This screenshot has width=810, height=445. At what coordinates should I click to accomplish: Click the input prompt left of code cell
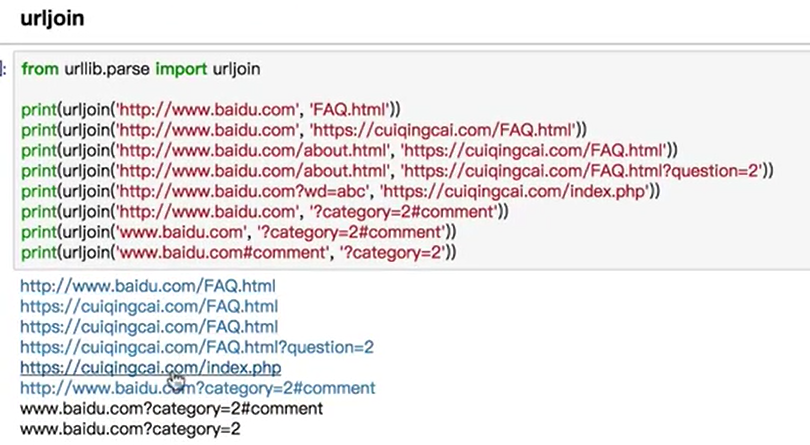(x=4, y=69)
